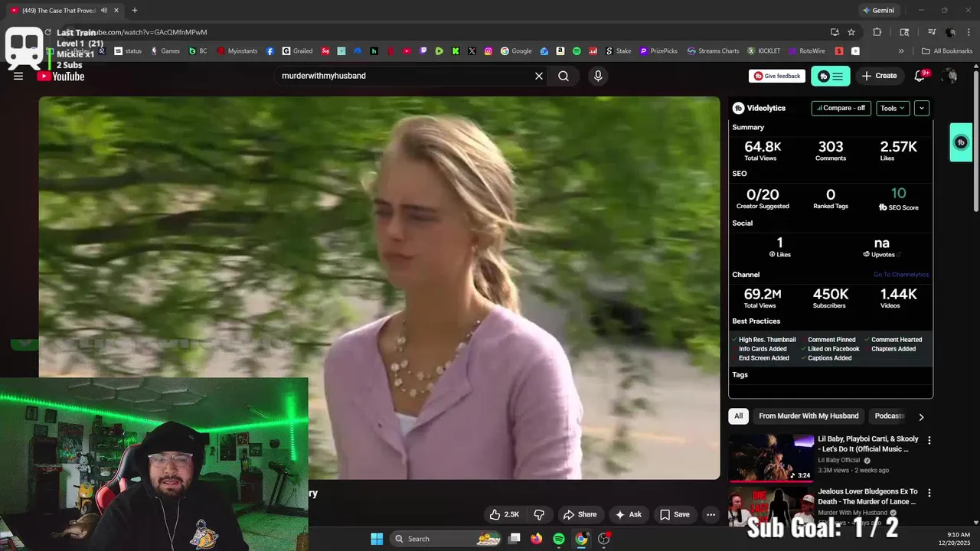
Task: Save the video to a playlist
Action: pyautogui.click(x=675, y=514)
